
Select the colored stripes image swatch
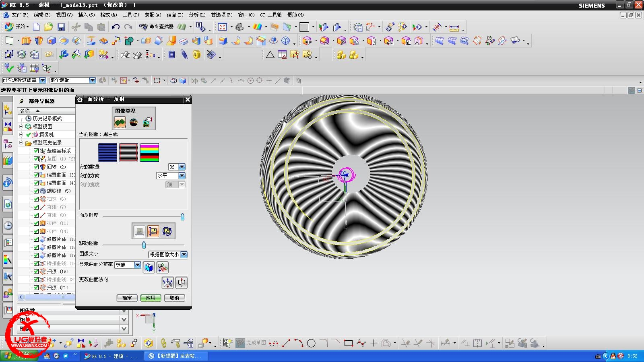pyautogui.click(x=149, y=152)
